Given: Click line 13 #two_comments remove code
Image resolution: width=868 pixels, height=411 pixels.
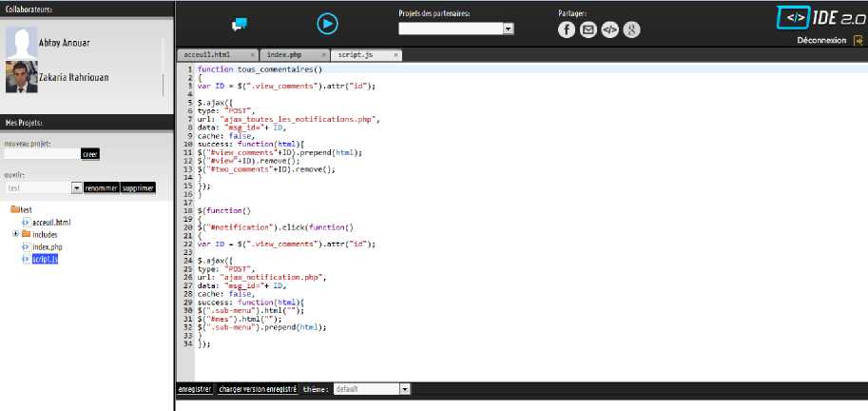Looking at the screenshot, I should (266, 169).
